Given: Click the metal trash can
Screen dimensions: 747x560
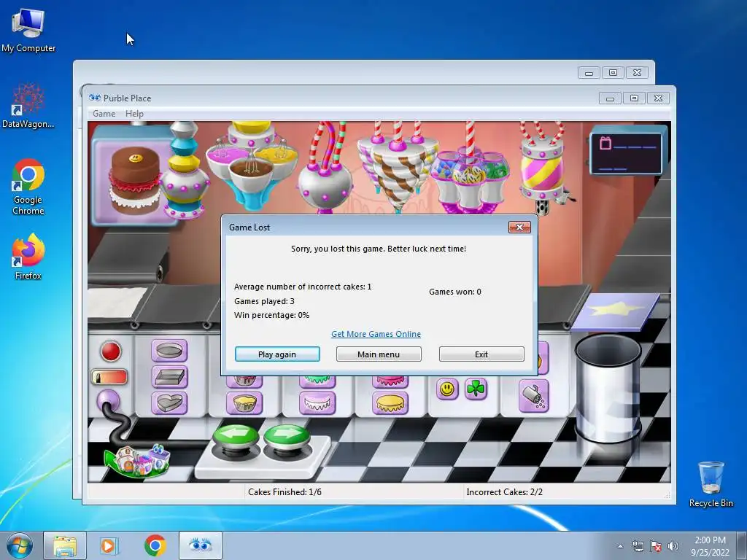Looking at the screenshot, I should click(608, 389).
